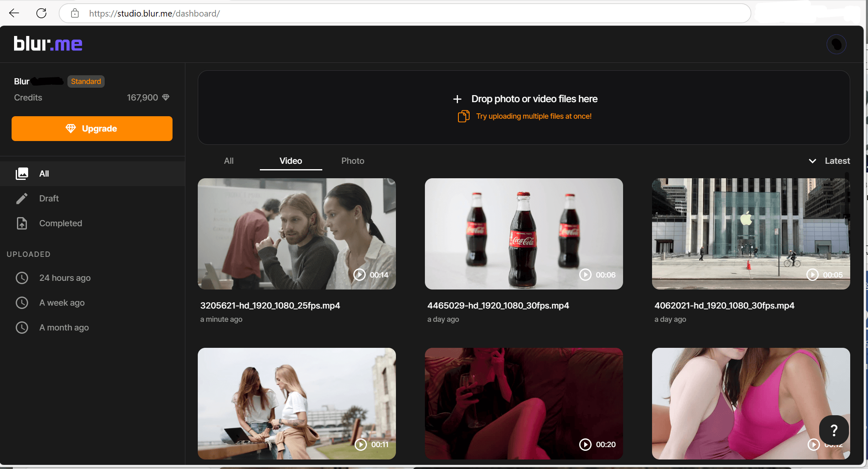Expand the A month ago section
The image size is (868, 469).
(64, 328)
